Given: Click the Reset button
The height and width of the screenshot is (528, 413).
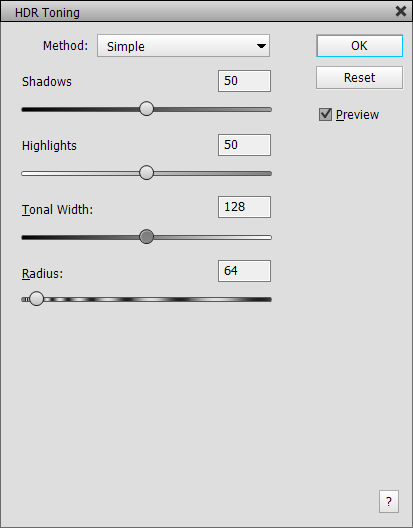Looking at the screenshot, I should click(359, 77).
